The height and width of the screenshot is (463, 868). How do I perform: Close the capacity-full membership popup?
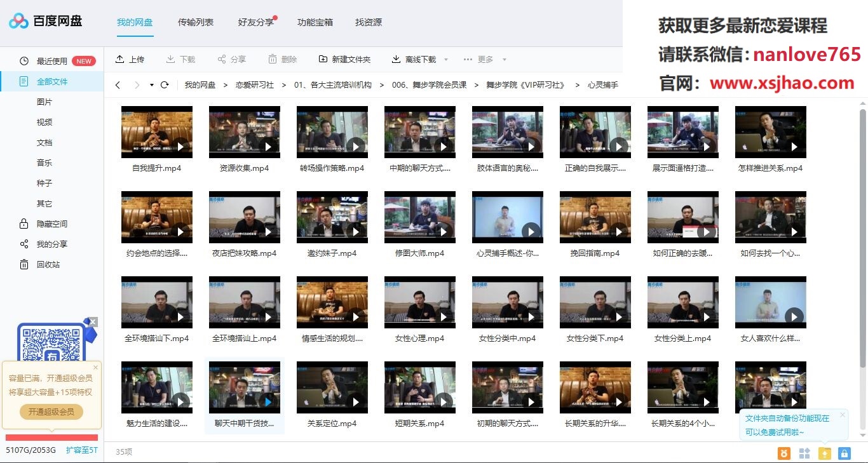pos(96,367)
